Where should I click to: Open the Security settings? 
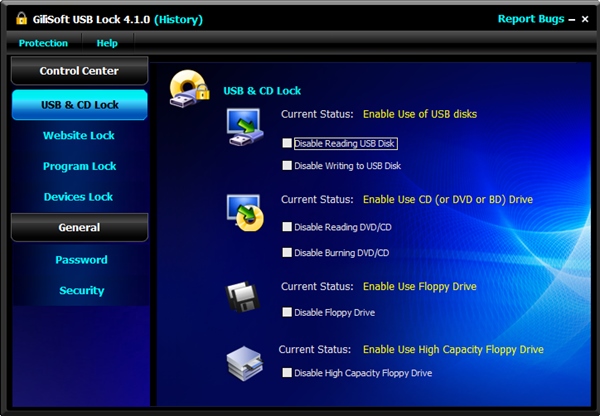pyautogui.click(x=82, y=290)
